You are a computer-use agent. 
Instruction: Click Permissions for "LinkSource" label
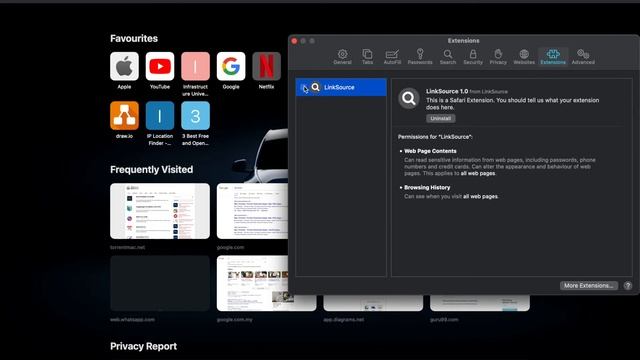(x=435, y=137)
